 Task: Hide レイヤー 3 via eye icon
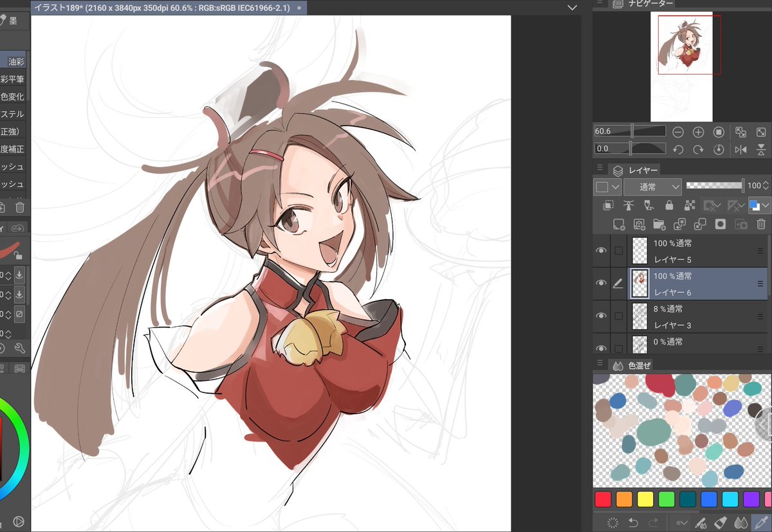click(x=601, y=316)
